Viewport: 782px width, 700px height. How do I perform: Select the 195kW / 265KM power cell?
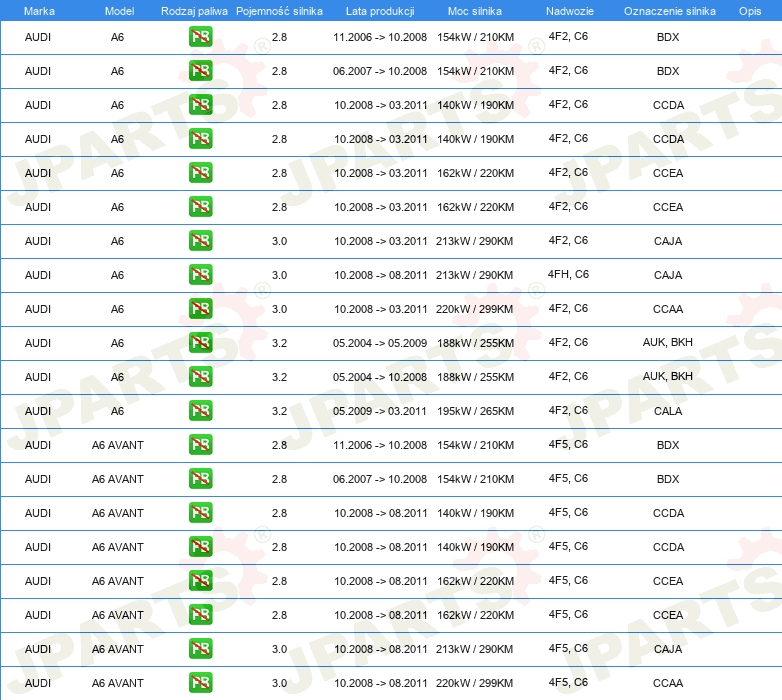tap(475, 411)
